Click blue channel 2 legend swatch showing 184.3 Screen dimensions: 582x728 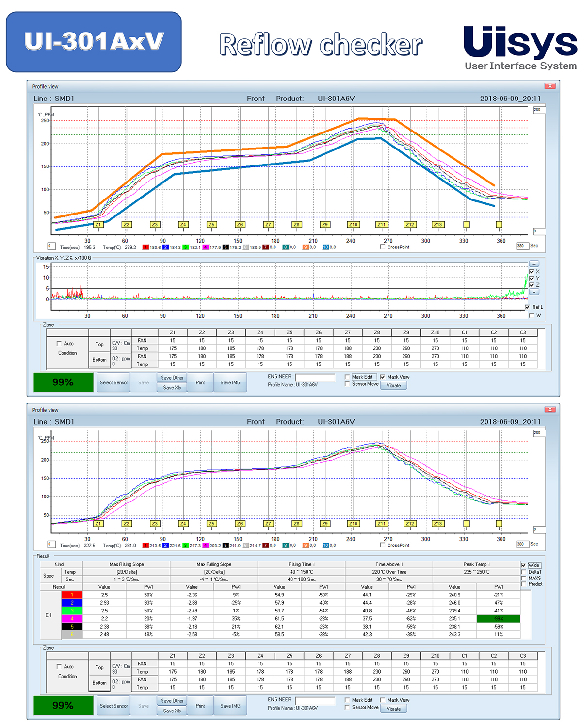pyautogui.click(x=165, y=248)
